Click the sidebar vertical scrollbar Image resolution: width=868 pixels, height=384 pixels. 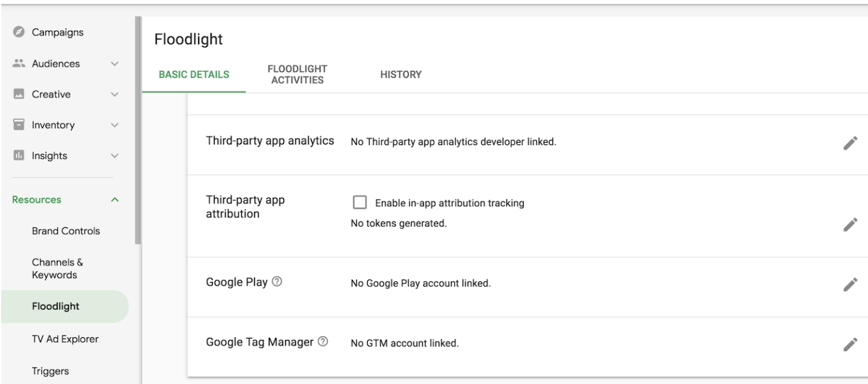pyautogui.click(x=138, y=130)
